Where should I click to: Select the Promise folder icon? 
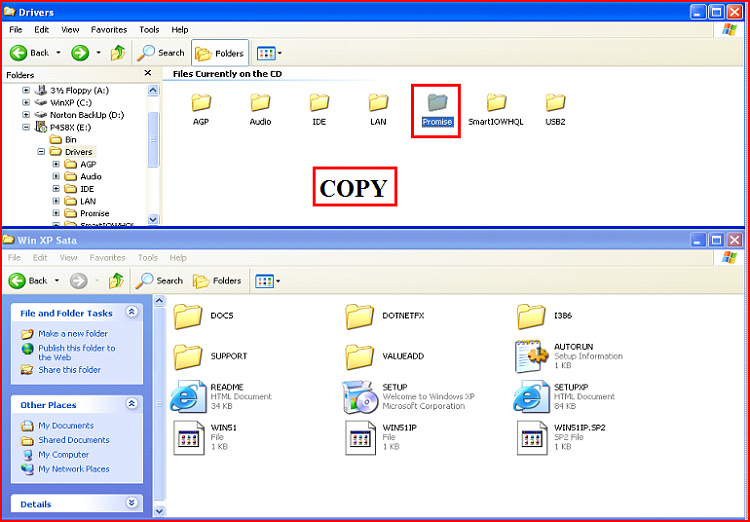click(437, 102)
